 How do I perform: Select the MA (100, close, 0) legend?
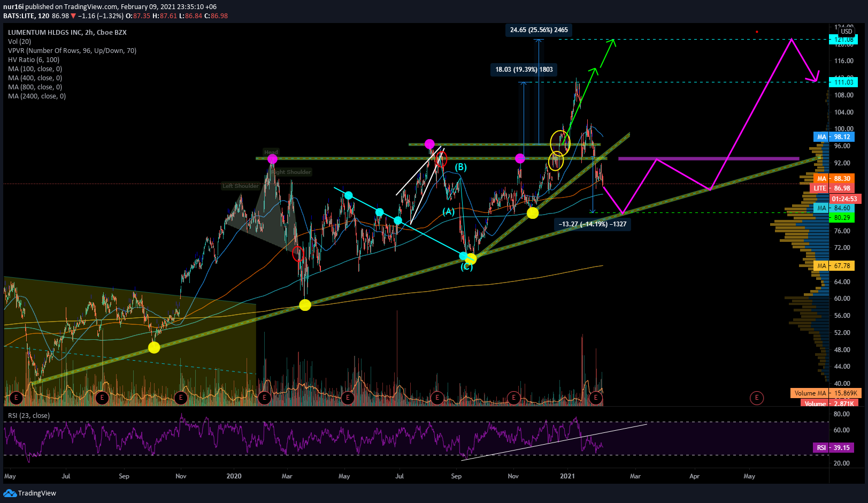[x=35, y=68]
